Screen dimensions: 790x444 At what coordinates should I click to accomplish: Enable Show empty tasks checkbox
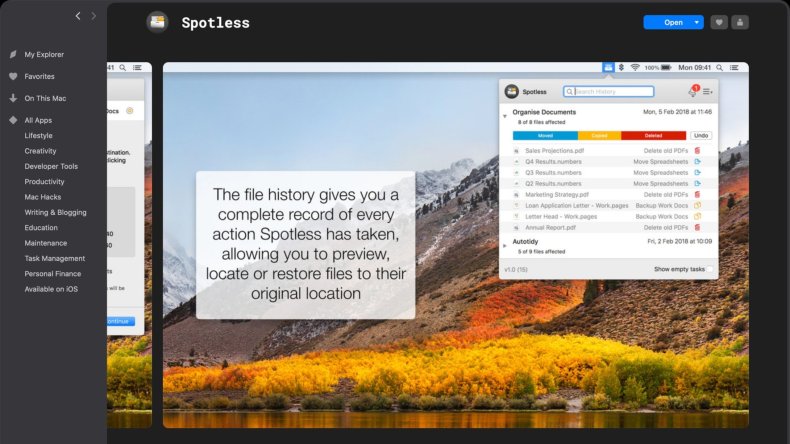click(709, 269)
